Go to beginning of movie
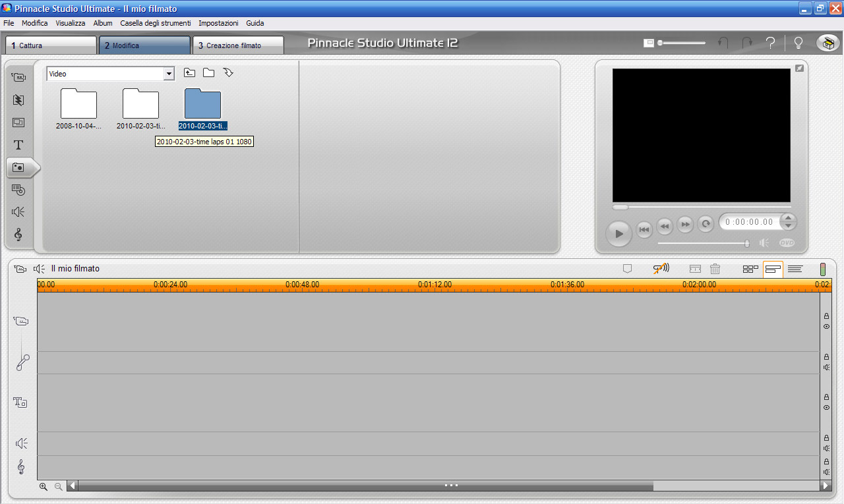 tap(644, 229)
